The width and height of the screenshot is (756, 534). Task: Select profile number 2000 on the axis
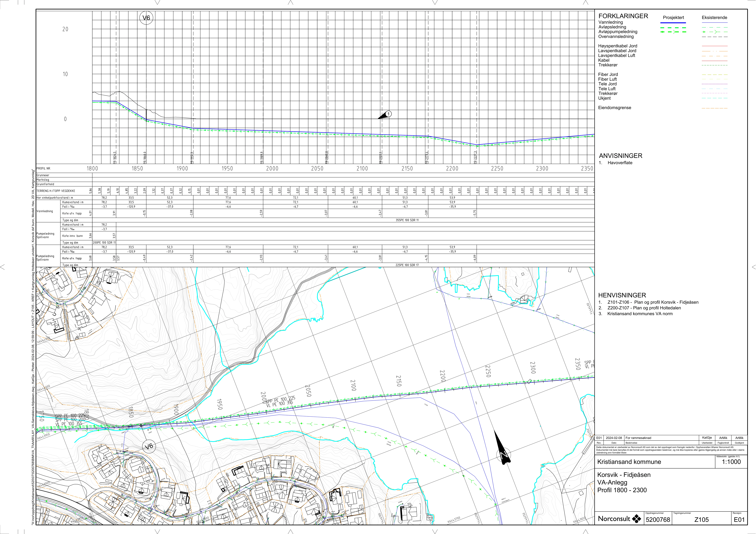tap(272, 168)
